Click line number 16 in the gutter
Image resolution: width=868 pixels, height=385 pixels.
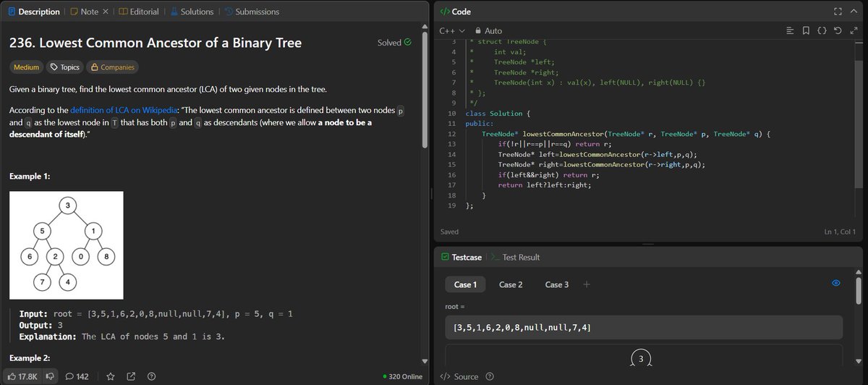pyautogui.click(x=451, y=175)
